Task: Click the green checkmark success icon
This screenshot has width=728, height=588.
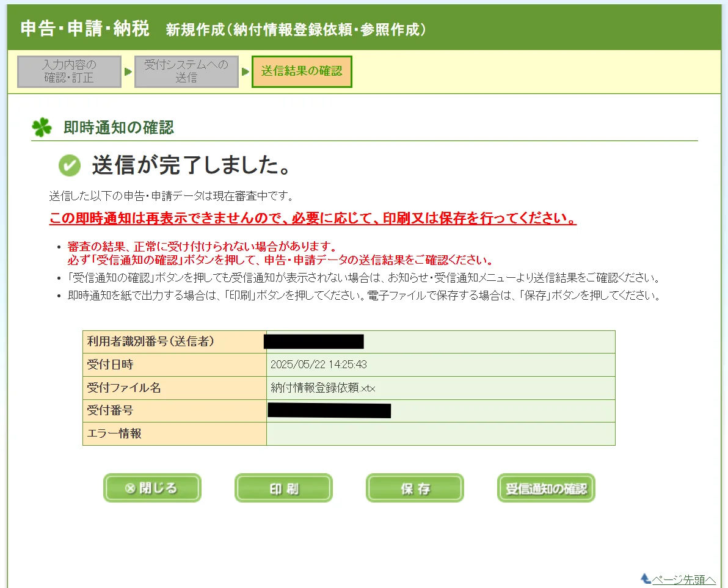Action: point(70,165)
